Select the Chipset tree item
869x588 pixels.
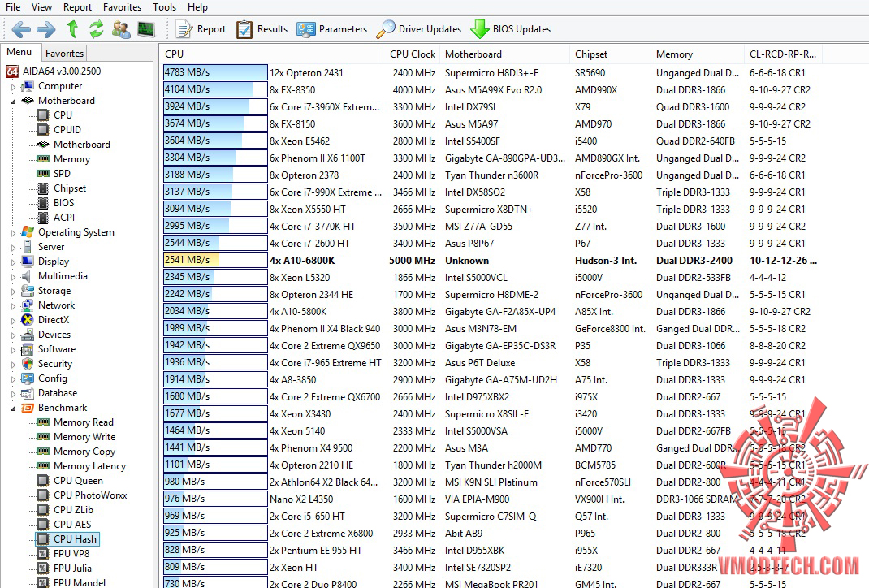point(62,188)
